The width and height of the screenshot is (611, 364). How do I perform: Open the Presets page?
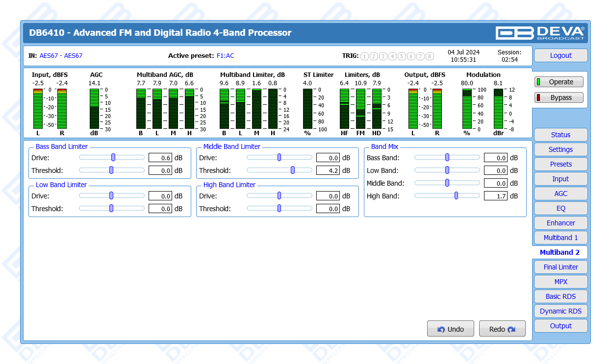pos(560,164)
